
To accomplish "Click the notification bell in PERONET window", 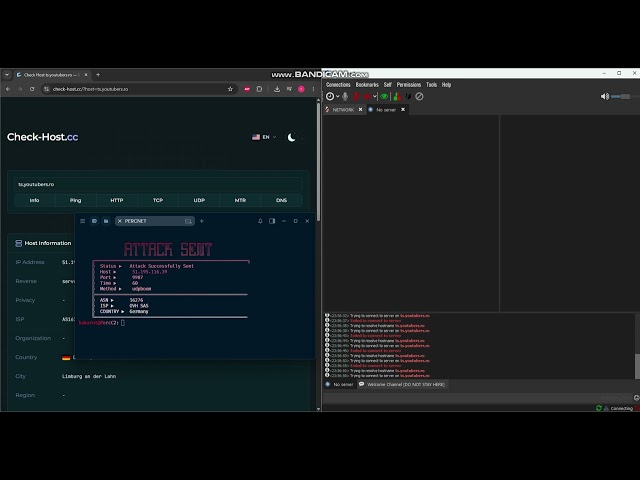I will point(260,221).
